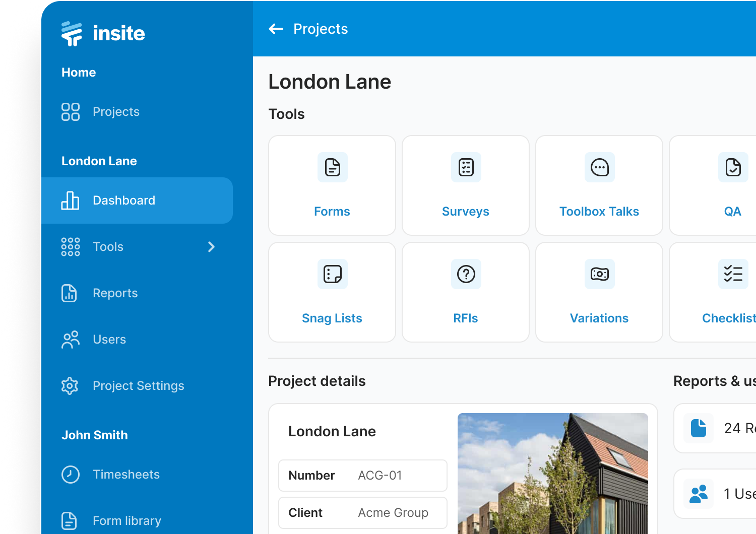Open the Toolbox Talks speech bubble icon

coord(599,168)
